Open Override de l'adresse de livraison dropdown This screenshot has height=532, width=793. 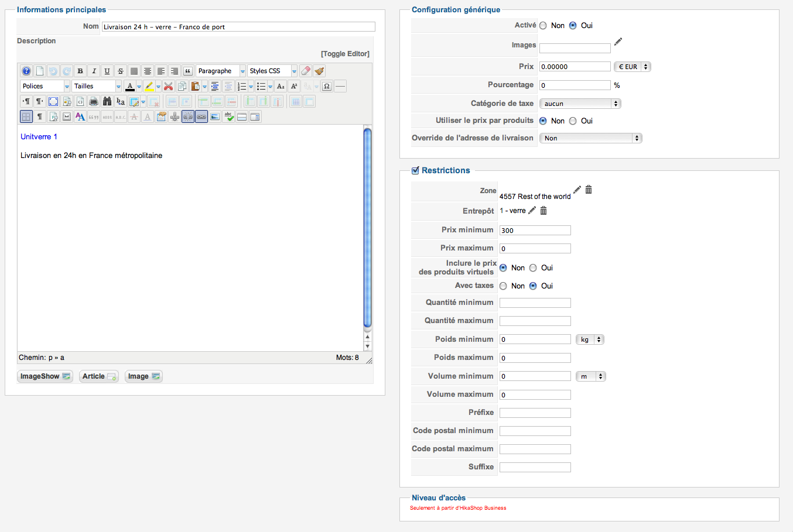point(590,138)
